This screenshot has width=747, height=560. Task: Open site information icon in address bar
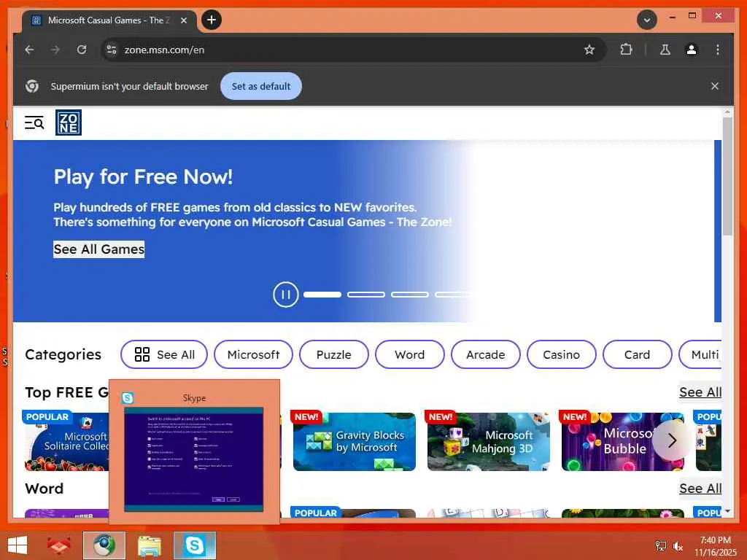coord(112,50)
